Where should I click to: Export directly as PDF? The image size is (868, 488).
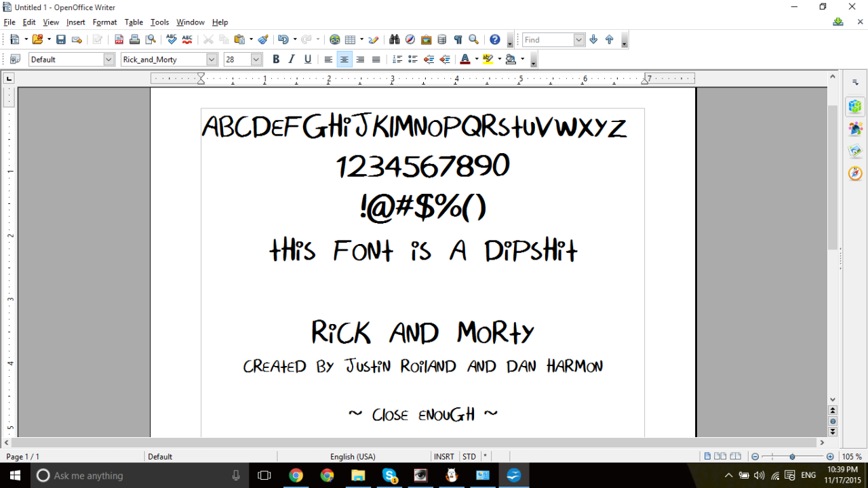click(x=119, y=40)
